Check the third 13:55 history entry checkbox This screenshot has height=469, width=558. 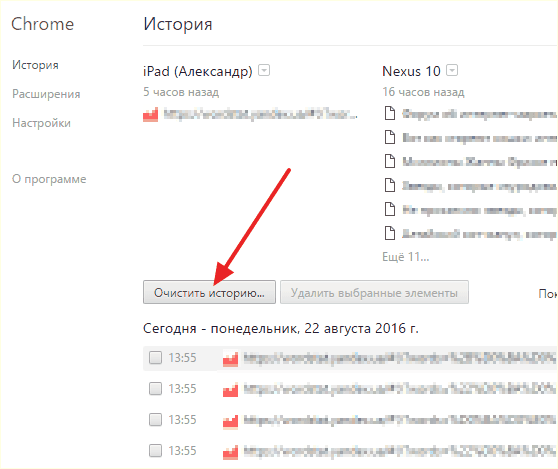[x=156, y=420]
